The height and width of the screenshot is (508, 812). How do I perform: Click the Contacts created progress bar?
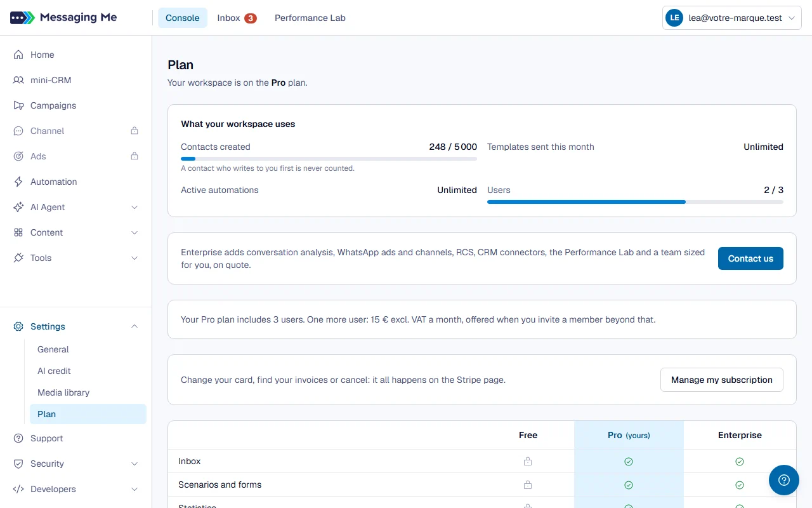(x=329, y=159)
